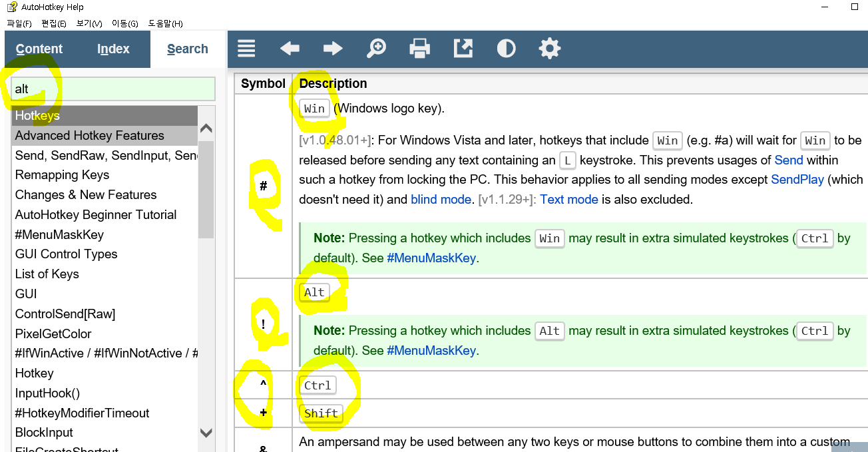Open AutoHotkey Beginner Tutorial result
This screenshot has height=452, width=868.
pyautogui.click(x=105, y=215)
